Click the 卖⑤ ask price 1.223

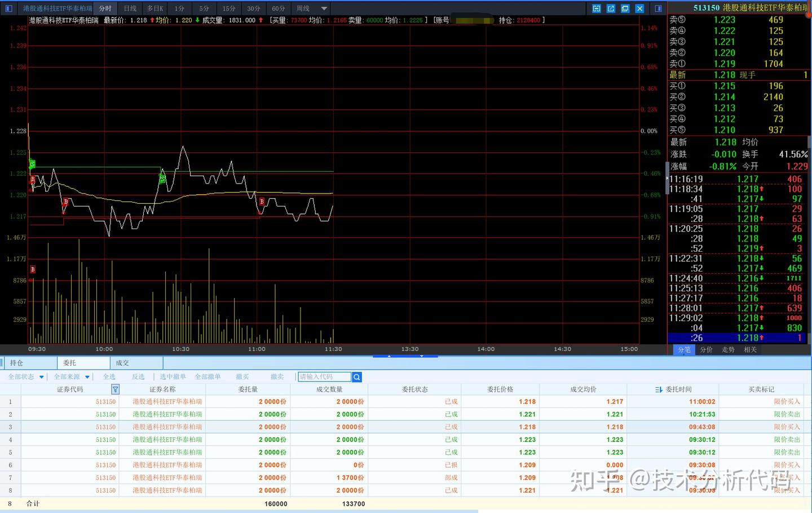pyautogui.click(x=725, y=20)
